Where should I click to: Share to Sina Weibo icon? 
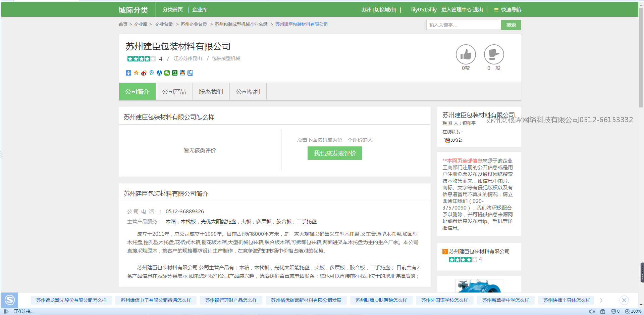(144, 73)
